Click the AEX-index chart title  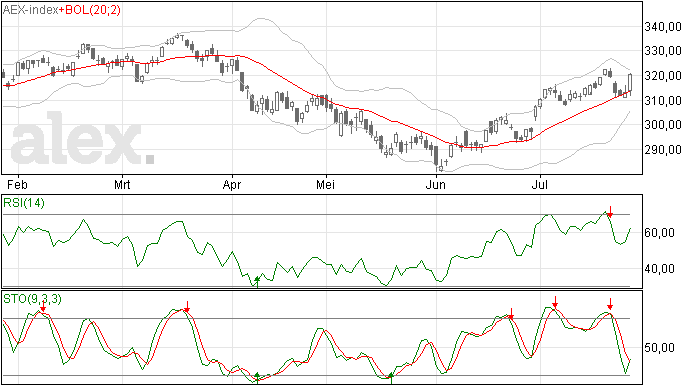(x=30, y=10)
